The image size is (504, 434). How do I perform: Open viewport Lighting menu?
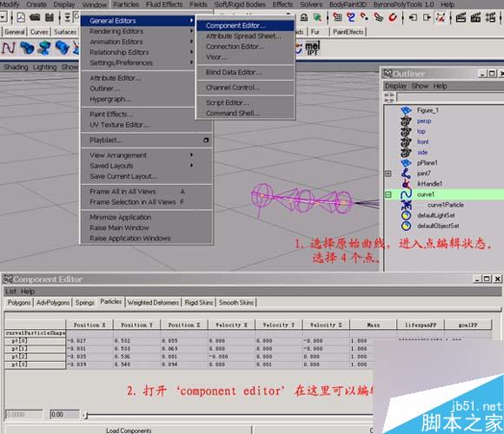pos(44,67)
